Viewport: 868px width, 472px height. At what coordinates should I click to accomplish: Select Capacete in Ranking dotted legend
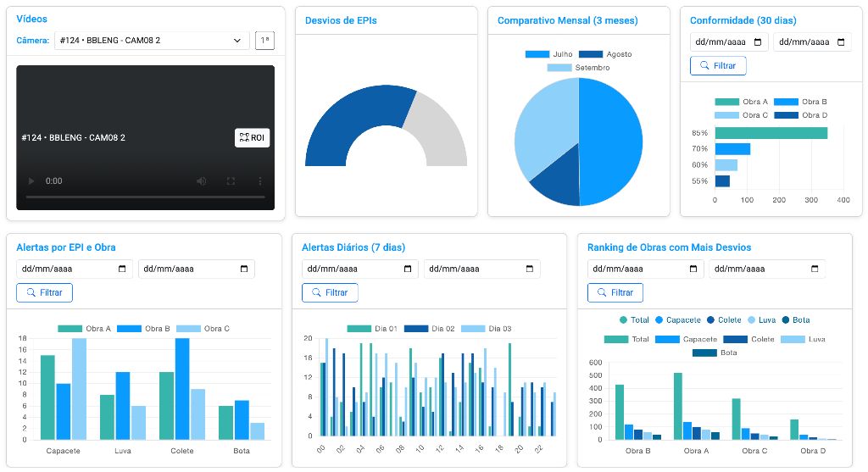(678, 320)
